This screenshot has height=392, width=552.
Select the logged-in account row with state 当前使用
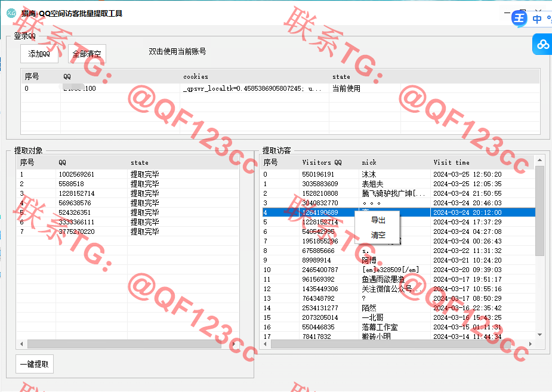point(280,88)
